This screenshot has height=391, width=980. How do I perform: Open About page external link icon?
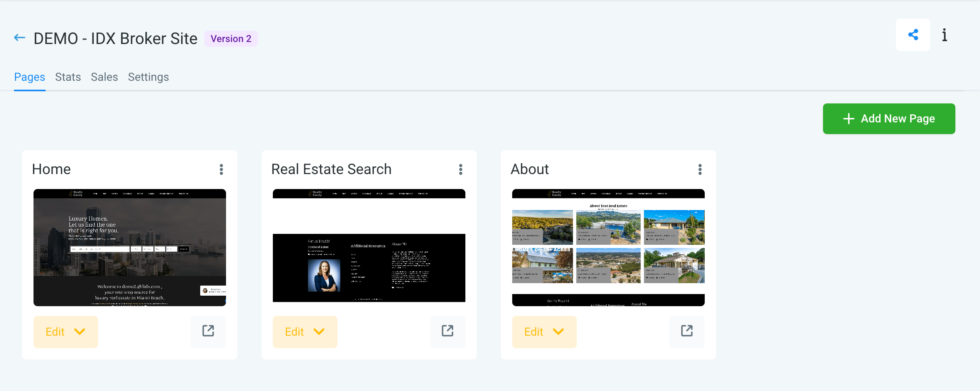point(687,331)
